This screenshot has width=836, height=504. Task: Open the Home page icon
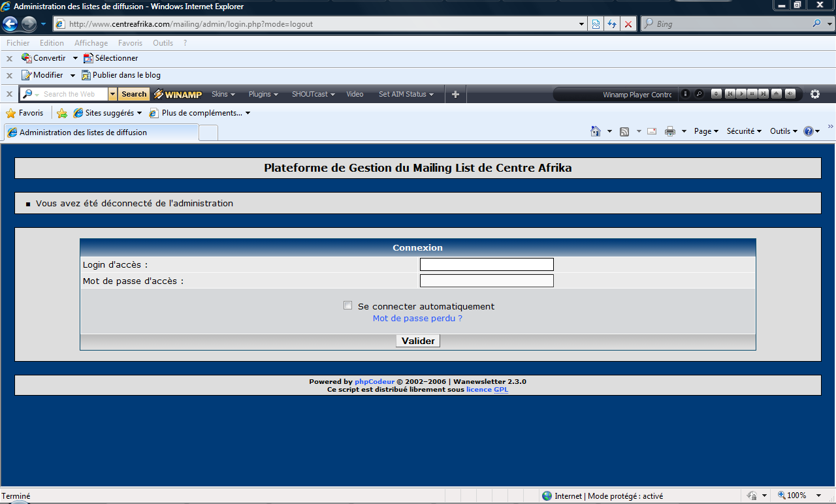pyautogui.click(x=595, y=131)
